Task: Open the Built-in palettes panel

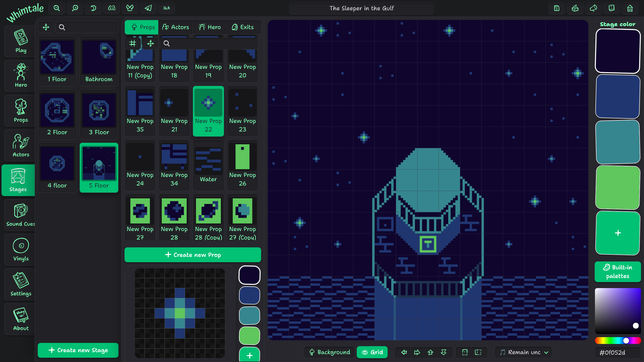Action: point(618,272)
